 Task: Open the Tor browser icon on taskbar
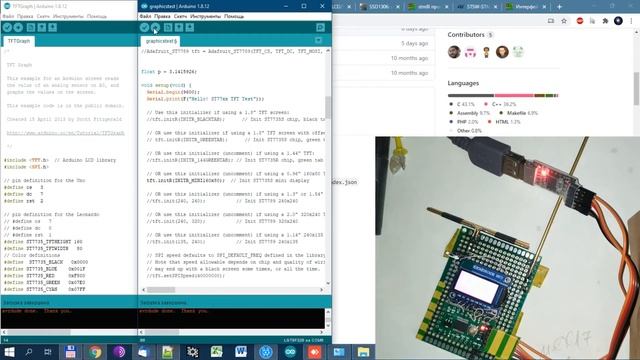pos(120,352)
